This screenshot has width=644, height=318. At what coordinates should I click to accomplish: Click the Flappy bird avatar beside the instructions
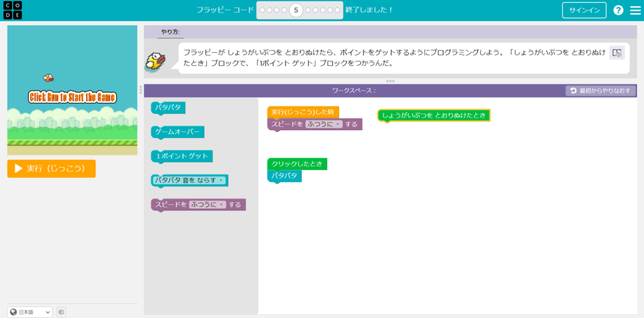(156, 62)
